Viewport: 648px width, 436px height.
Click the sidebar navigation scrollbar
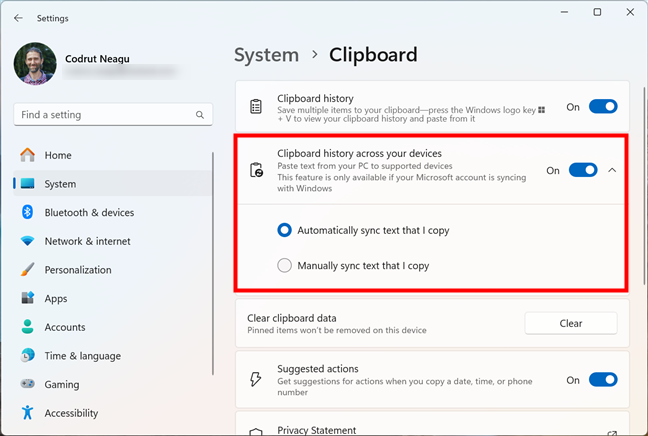pyautogui.click(x=213, y=264)
